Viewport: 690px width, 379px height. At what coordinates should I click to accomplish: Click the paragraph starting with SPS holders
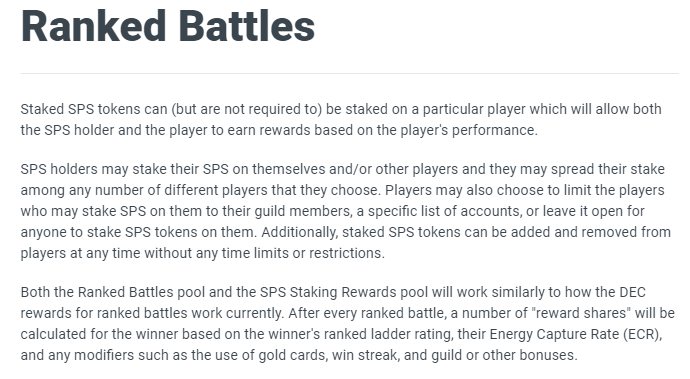pyautogui.click(x=345, y=211)
